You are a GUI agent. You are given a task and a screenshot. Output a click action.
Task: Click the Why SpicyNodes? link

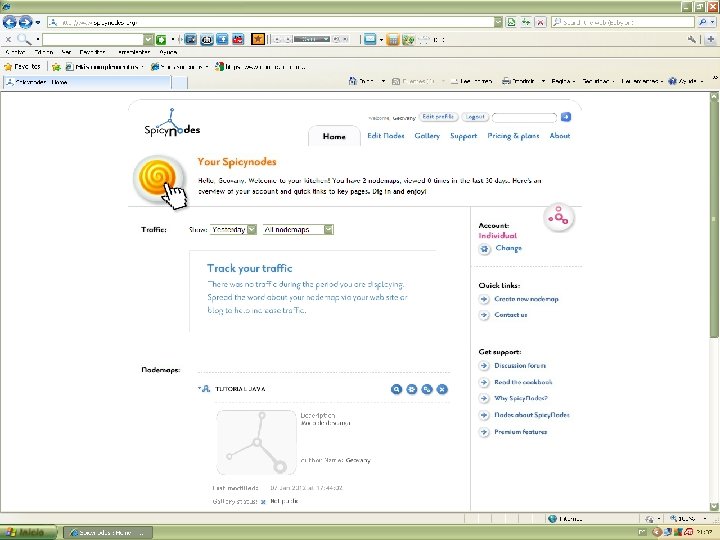tap(521, 399)
